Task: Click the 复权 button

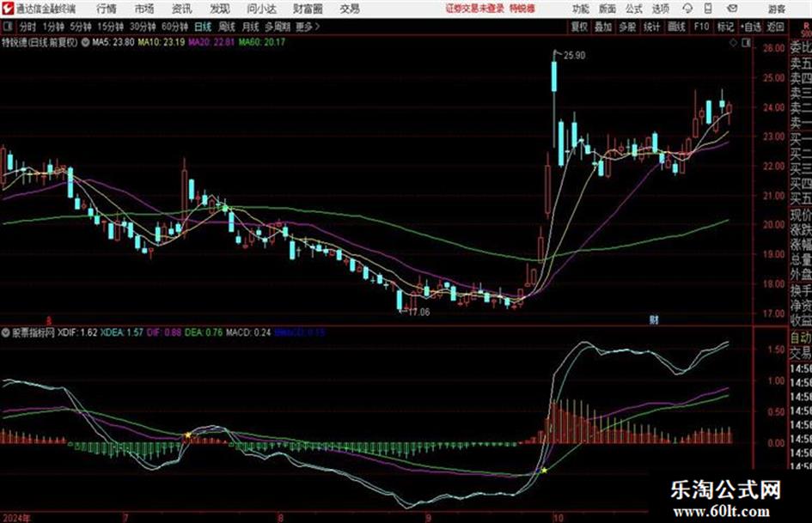Action: [579, 27]
